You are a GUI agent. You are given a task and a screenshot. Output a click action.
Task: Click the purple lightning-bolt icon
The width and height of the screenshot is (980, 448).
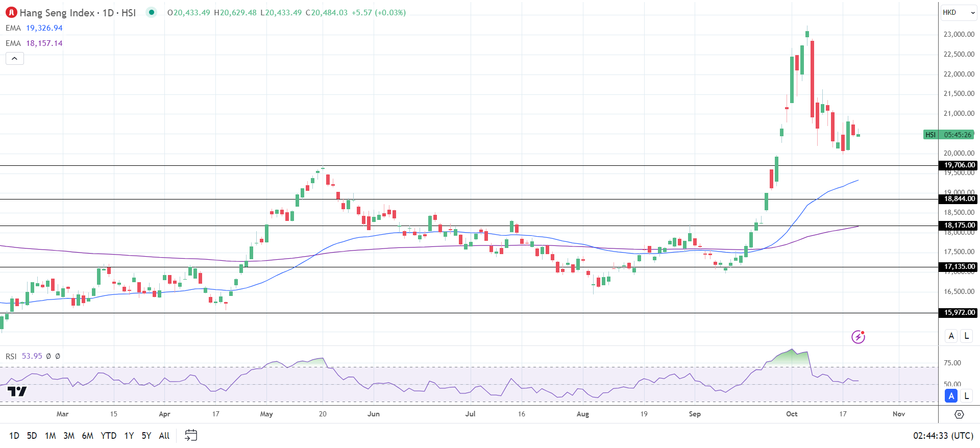tap(859, 337)
